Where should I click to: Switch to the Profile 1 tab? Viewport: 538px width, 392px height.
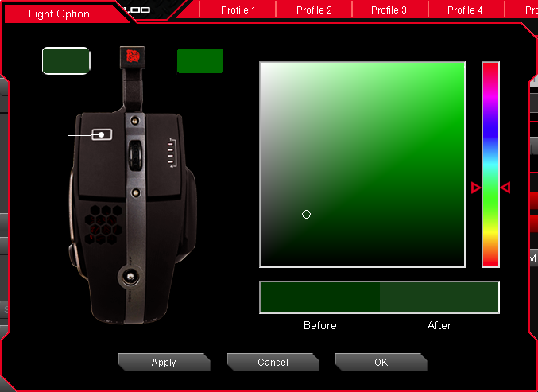coord(238,10)
